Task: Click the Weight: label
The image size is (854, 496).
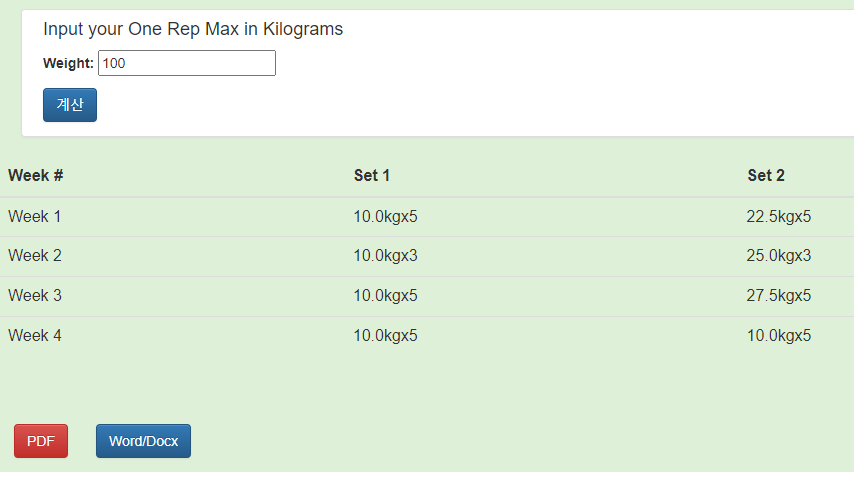Action: [68, 64]
